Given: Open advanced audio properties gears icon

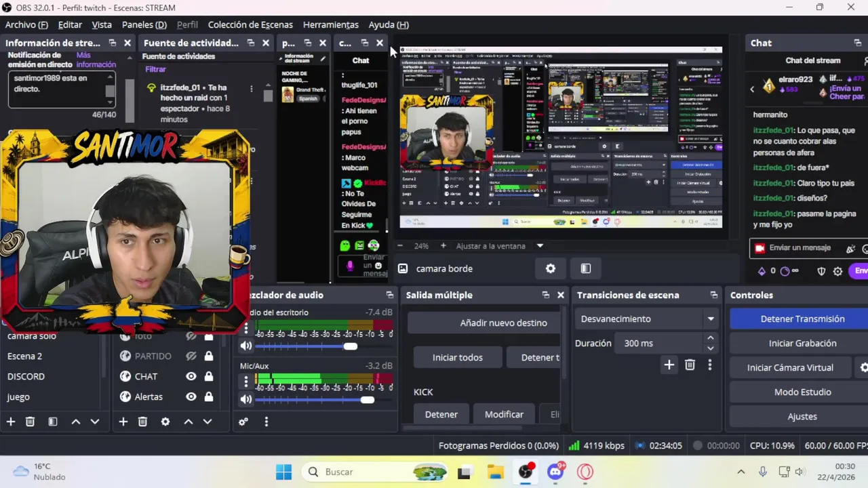Looking at the screenshot, I should (x=243, y=422).
